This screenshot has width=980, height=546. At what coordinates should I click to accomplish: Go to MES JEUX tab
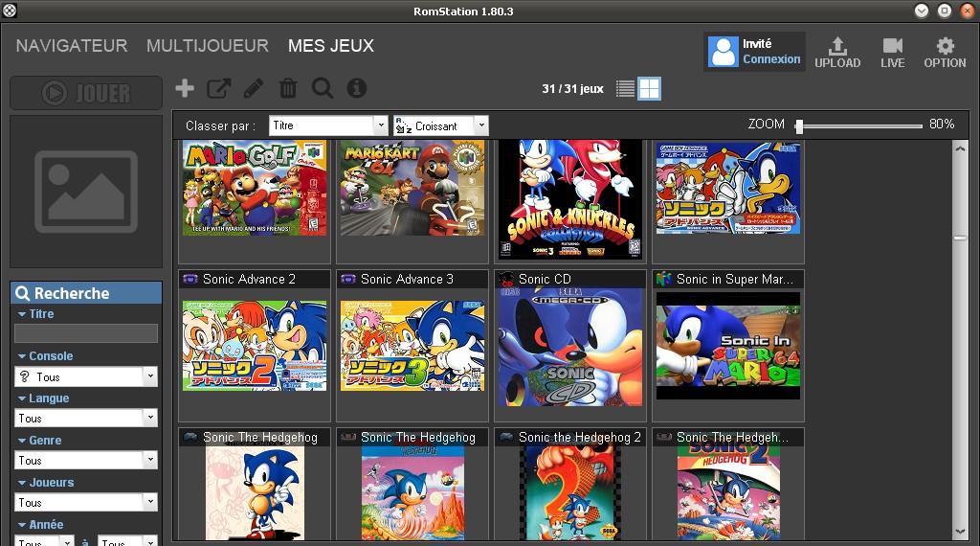331,46
